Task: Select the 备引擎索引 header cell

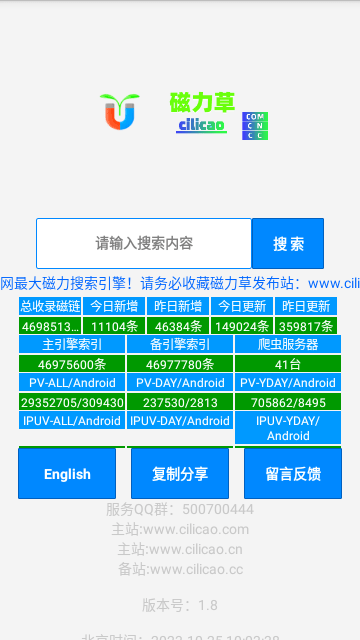Action: 180,344
